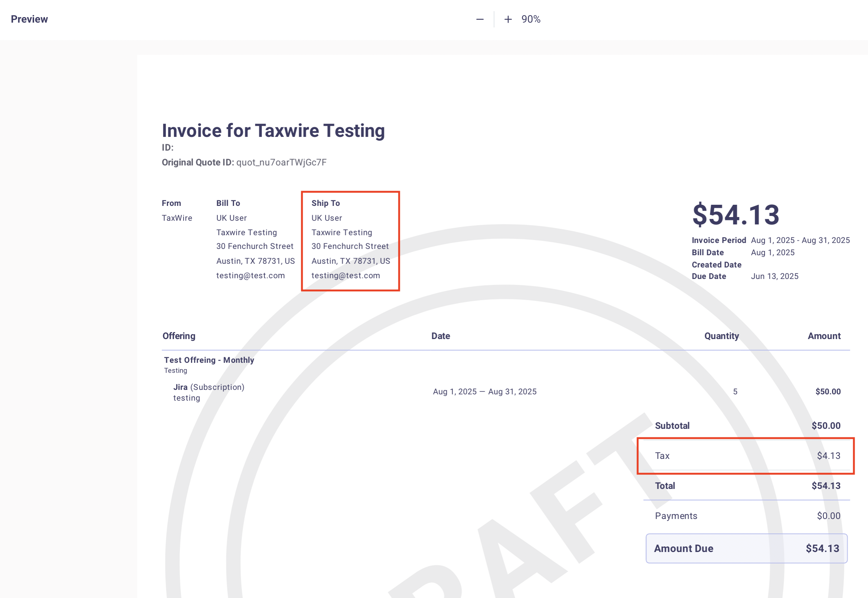Click the 90% zoom level text

[530, 19]
